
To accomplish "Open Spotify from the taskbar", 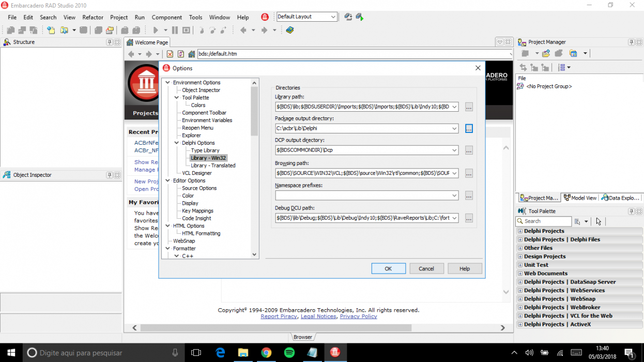I will pos(289,353).
